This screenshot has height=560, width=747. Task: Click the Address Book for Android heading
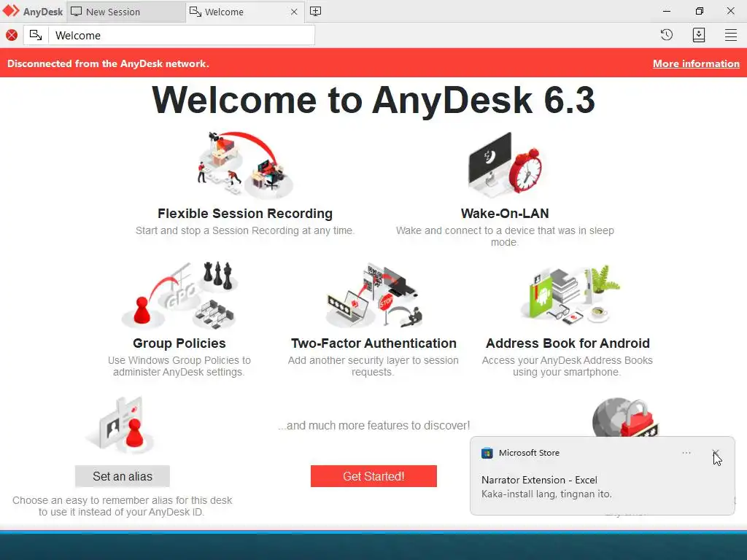click(568, 343)
